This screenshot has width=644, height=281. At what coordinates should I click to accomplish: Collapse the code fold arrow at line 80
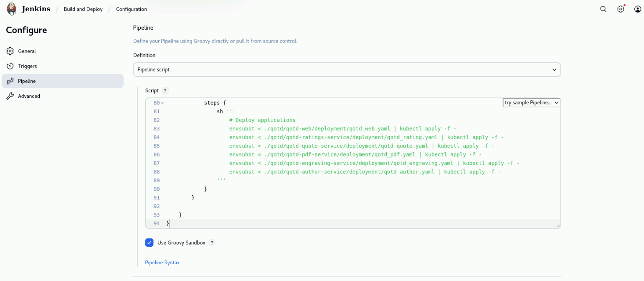click(x=162, y=103)
